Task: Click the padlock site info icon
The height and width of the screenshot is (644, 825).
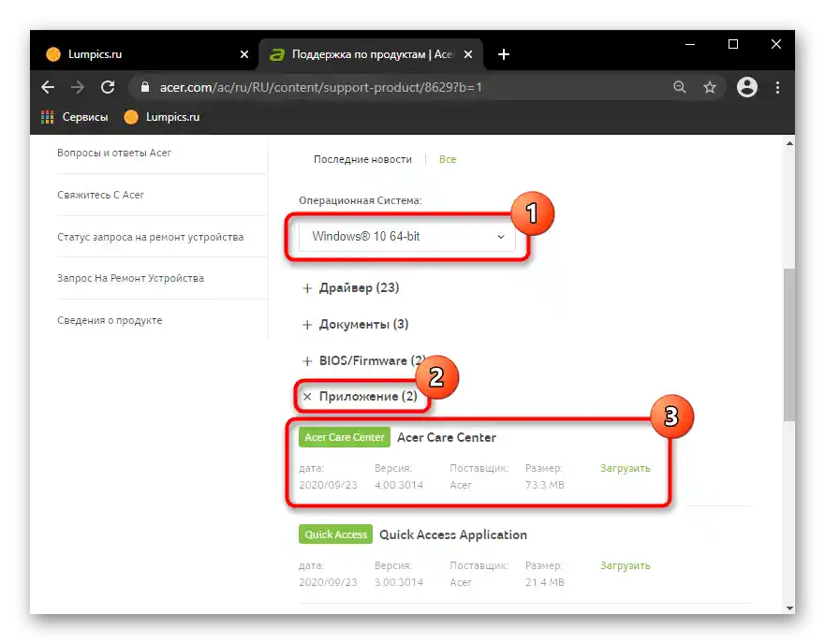Action: click(145, 87)
